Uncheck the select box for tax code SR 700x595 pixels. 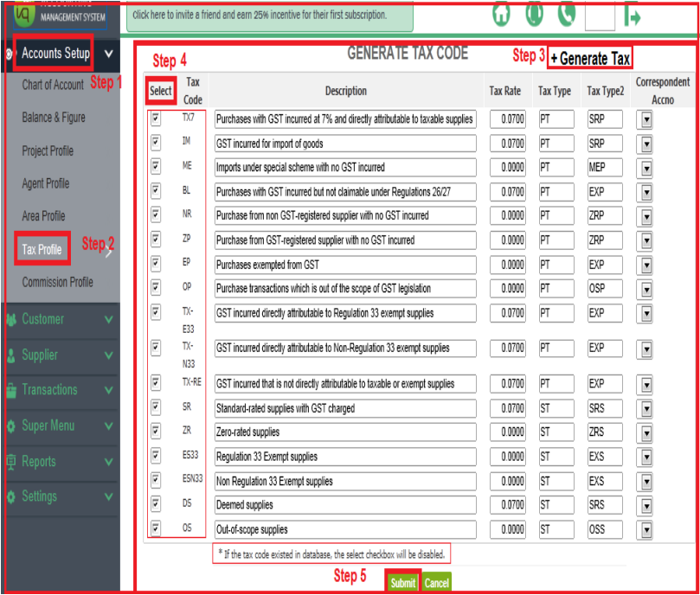156,406
